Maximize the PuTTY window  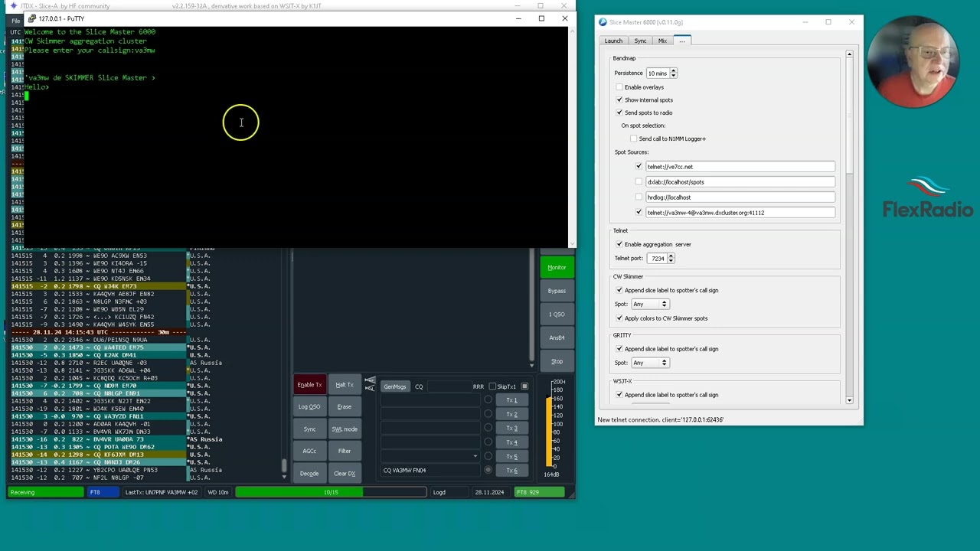point(541,18)
